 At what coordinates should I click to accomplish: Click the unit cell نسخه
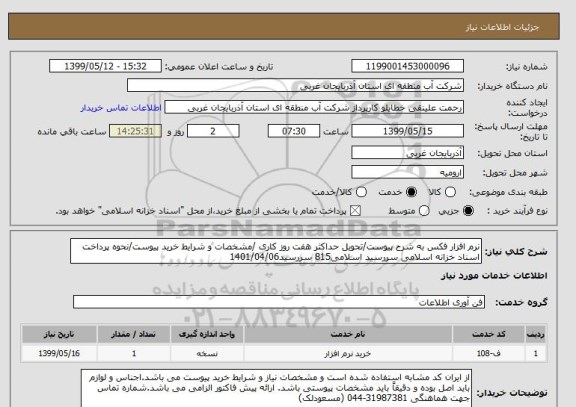tap(207, 353)
